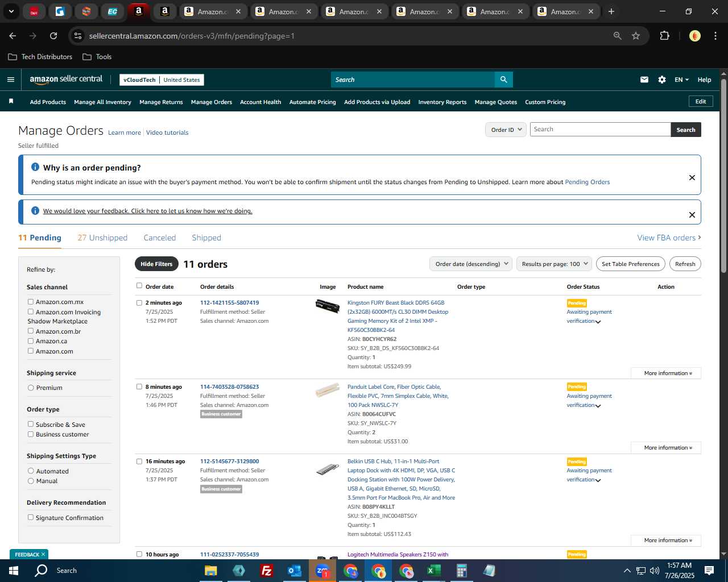Open Outlook from the taskbar
The width and height of the screenshot is (728, 582).
(x=294, y=571)
